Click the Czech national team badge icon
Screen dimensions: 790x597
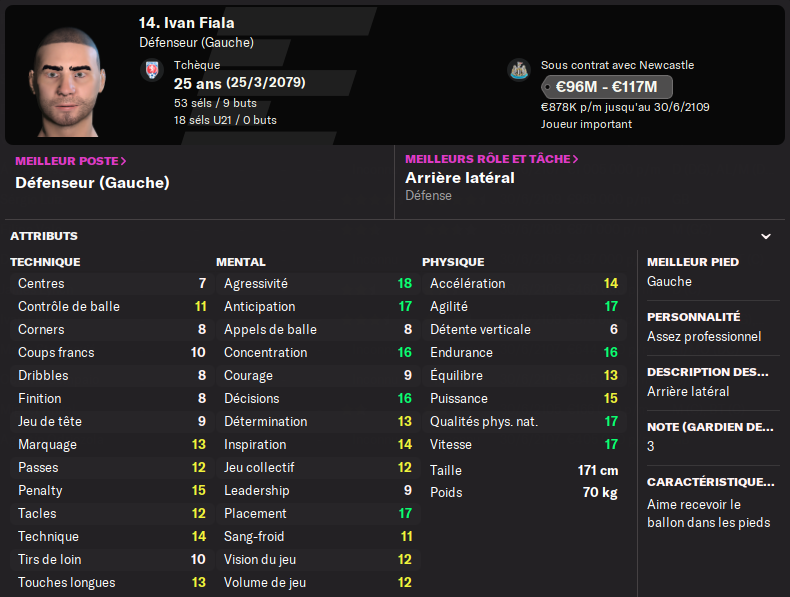(152, 70)
